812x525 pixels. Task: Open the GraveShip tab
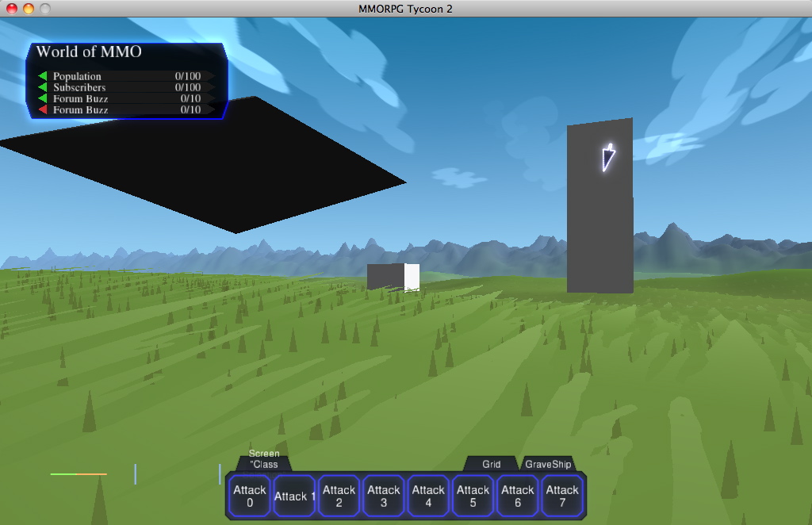pyautogui.click(x=548, y=464)
